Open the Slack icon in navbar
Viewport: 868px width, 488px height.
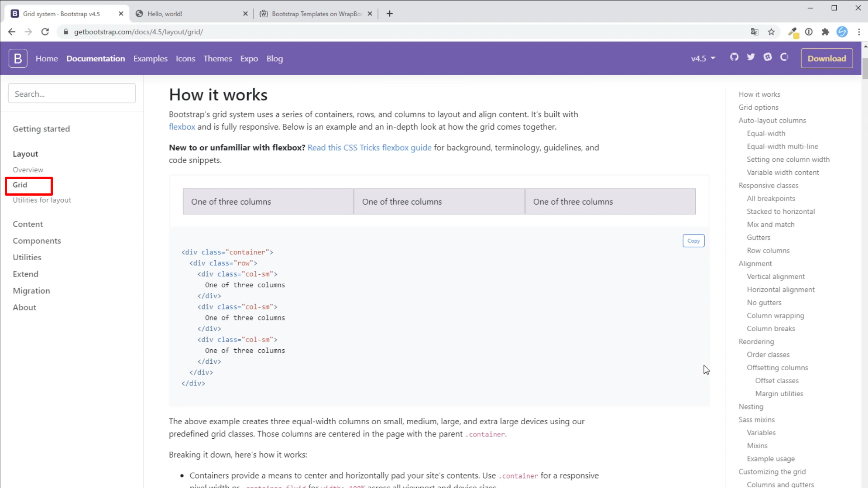tap(768, 57)
